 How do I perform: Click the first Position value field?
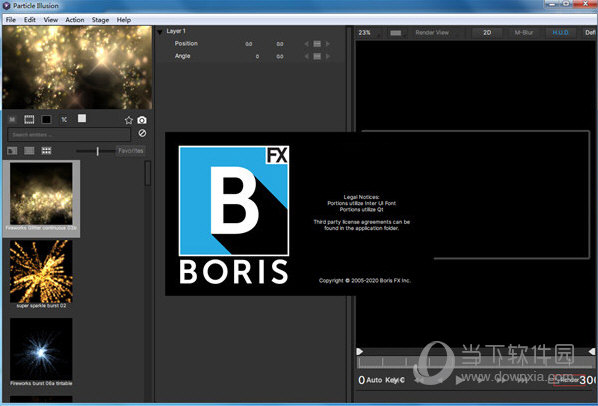[249, 44]
